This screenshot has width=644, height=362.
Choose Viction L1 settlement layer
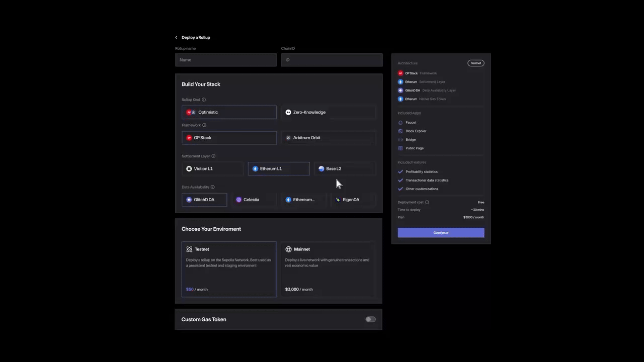click(x=212, y=169)
